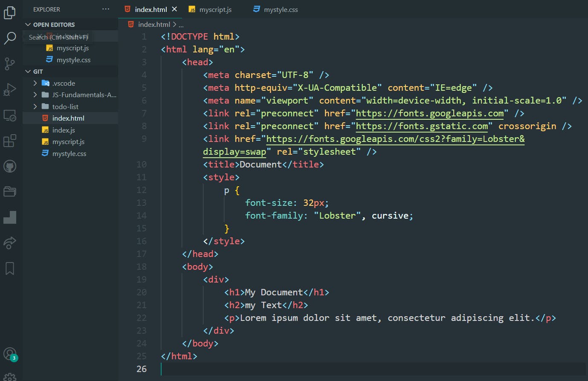Screen dimensions: 588x381
Task: Open mystyle.css in the GIT folder tree
Action: click(69, 153)
